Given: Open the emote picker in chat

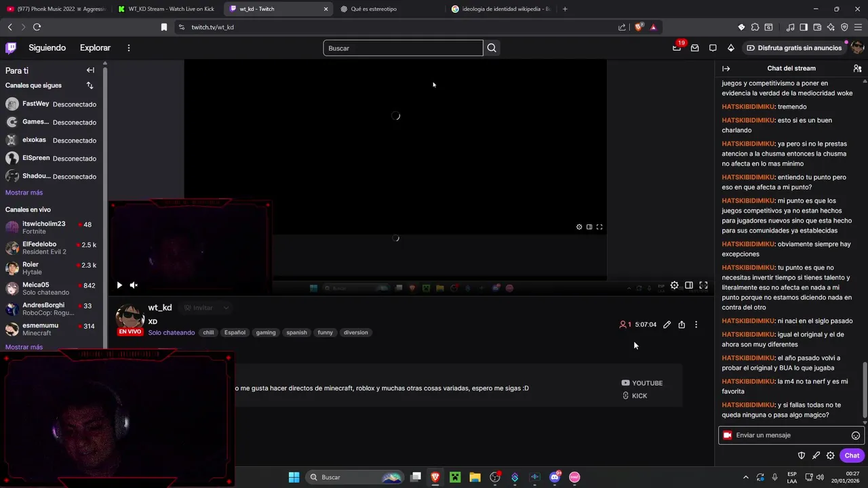Looking at the screenshot, I should point(855,436).
